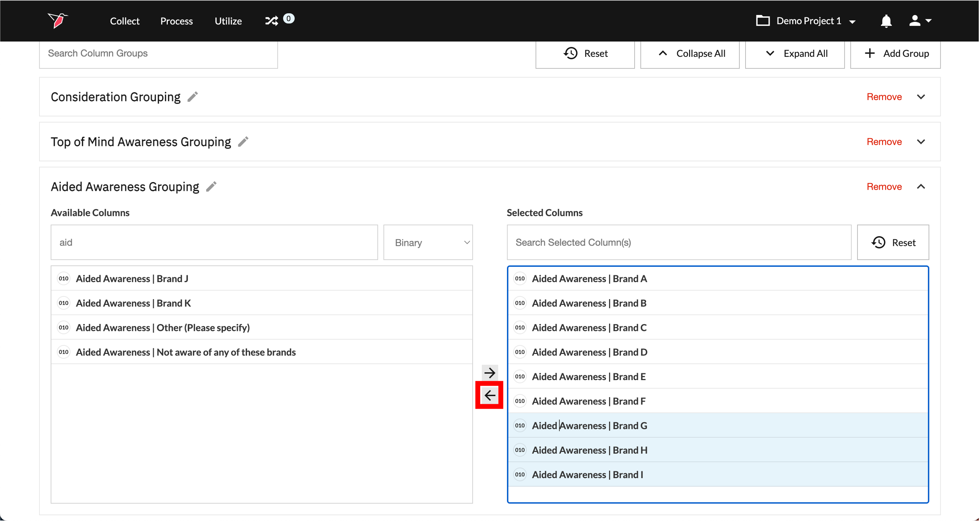Expand the Consideration Grouping chevron
Viewport: 980px width, 521px height.
pos(921,97)
